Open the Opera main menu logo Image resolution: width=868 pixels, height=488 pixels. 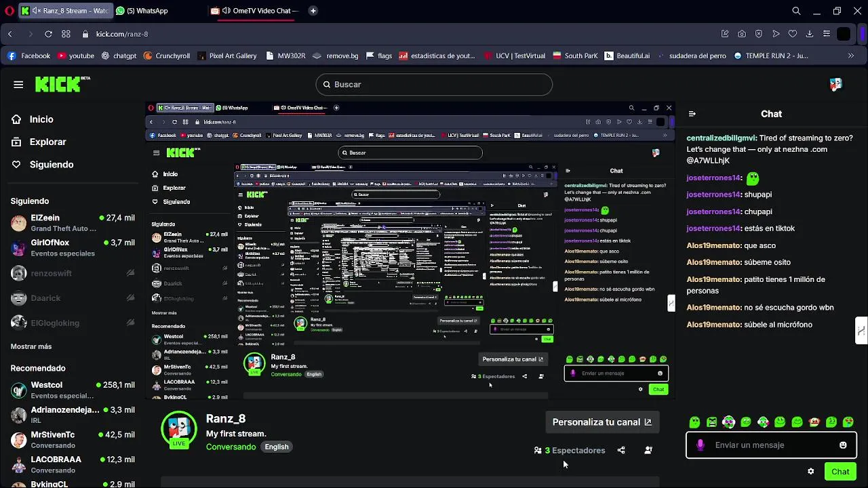coord(9,11)
